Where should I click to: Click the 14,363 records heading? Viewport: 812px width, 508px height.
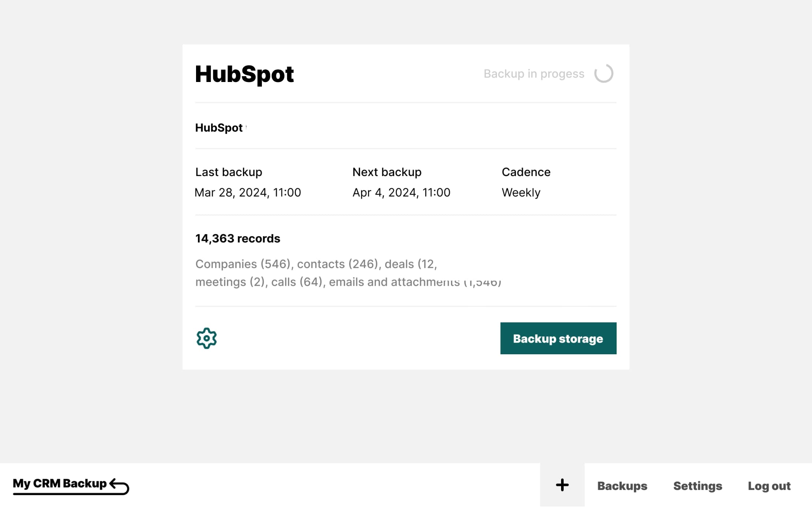[237, 239]
